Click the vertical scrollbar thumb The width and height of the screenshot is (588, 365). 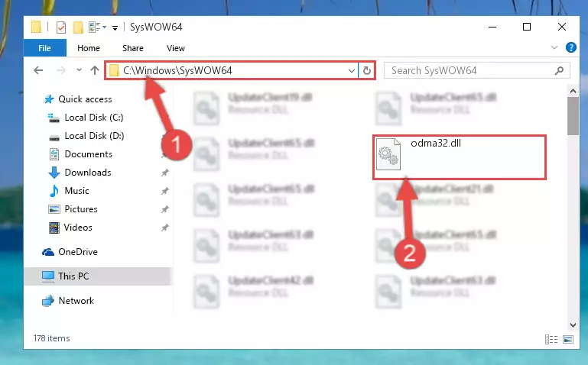click(x=573, y=116)
